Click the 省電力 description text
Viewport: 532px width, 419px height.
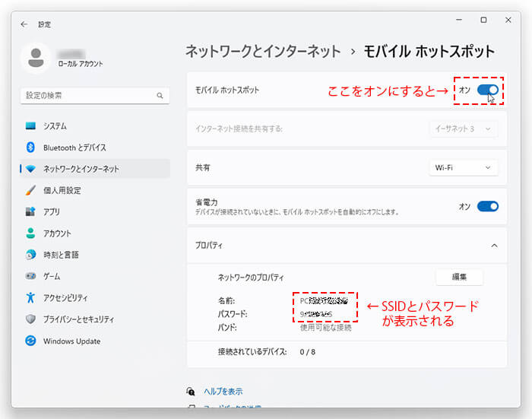(297, 212)
